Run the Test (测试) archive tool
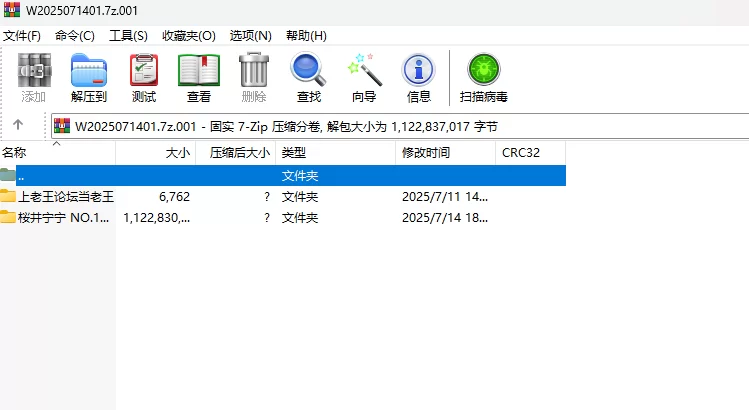749x410 pixels. pos(144,70)
